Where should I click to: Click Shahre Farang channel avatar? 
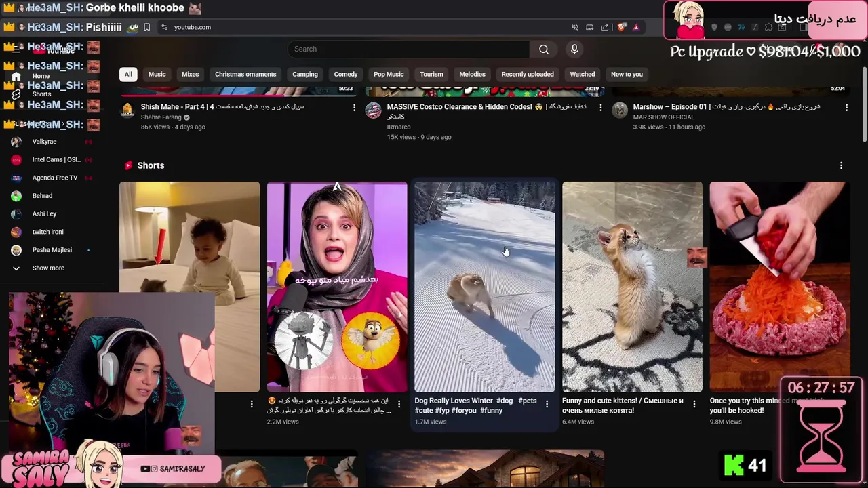(x=127, y=110)
